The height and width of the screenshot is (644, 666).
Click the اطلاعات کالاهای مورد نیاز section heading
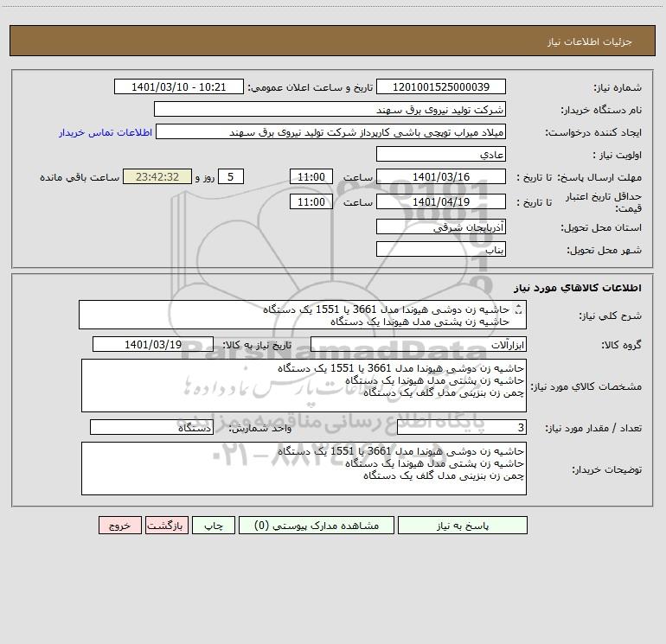pos(577,288)
